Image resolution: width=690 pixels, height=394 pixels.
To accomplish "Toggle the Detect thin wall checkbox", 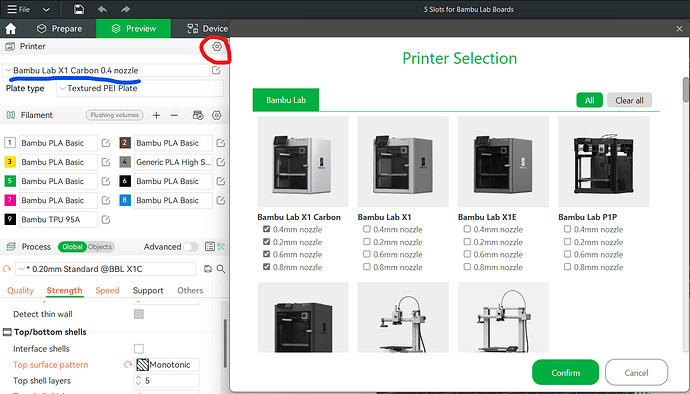I will tap(139, 314).
